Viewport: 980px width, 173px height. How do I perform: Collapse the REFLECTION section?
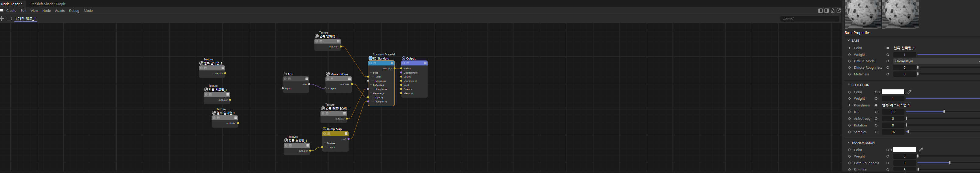[x=849, y=85]
